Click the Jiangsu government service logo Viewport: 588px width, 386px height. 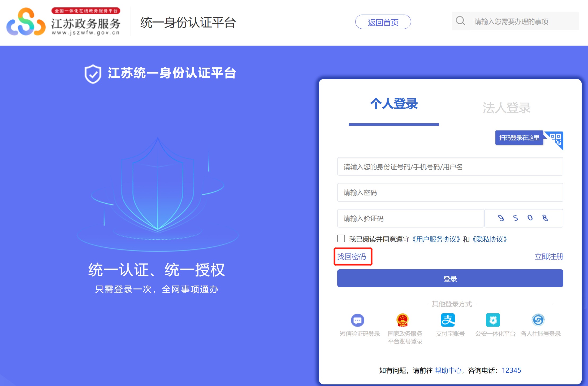(x=26, y=22)
